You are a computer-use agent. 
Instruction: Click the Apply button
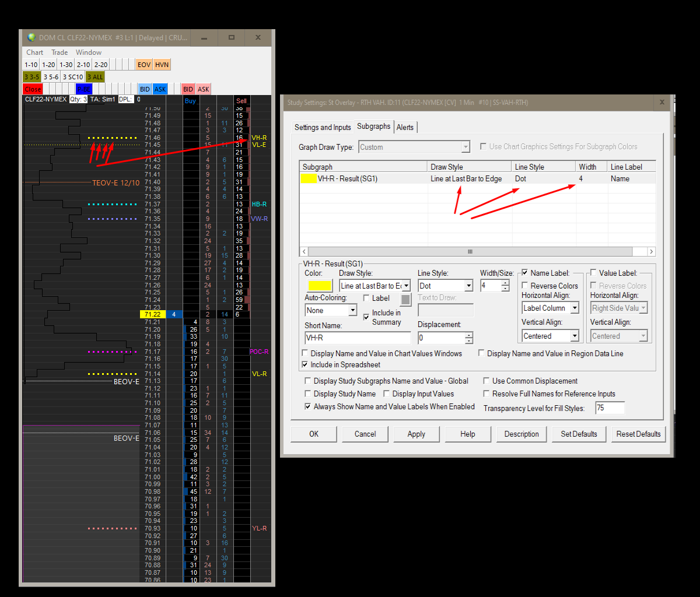416,434
